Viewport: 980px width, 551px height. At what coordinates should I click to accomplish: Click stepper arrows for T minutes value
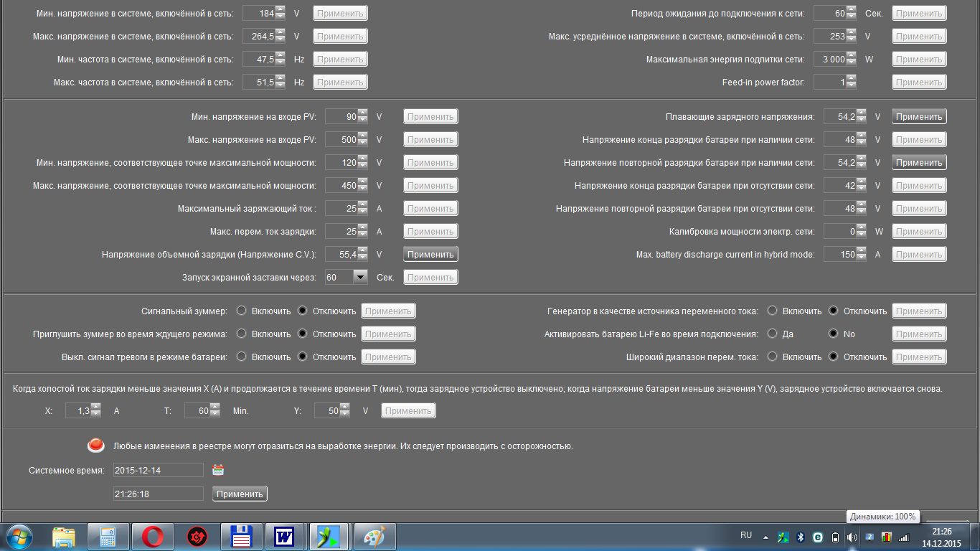[214, 410]
